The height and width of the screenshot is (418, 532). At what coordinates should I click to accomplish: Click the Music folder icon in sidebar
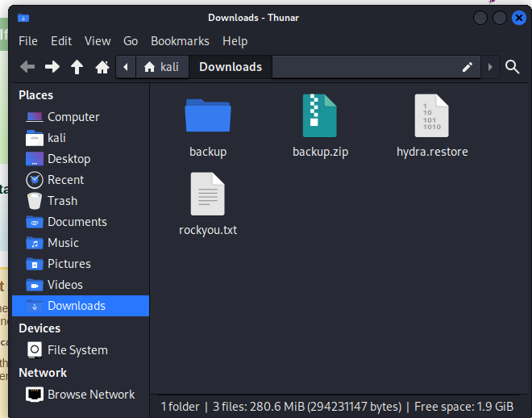(x=35, y=243)
